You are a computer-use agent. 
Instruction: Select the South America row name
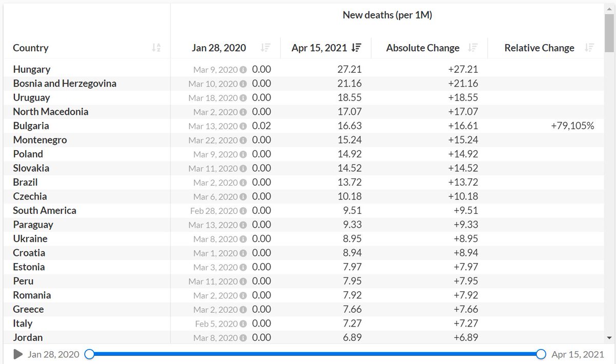pyautogui.click(x=45, y=211)
